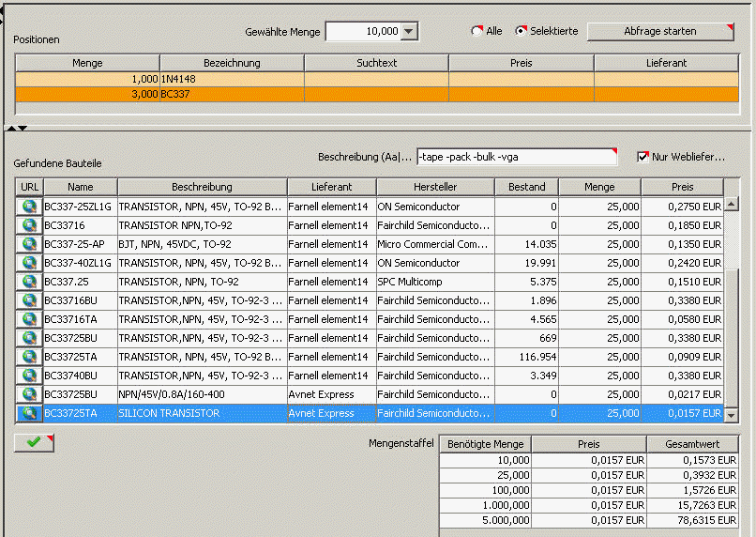This screenshot has height=537, width=756.
Task: Toggle the Nur Weblieferanten checkbox
Action: coord(643,157)
